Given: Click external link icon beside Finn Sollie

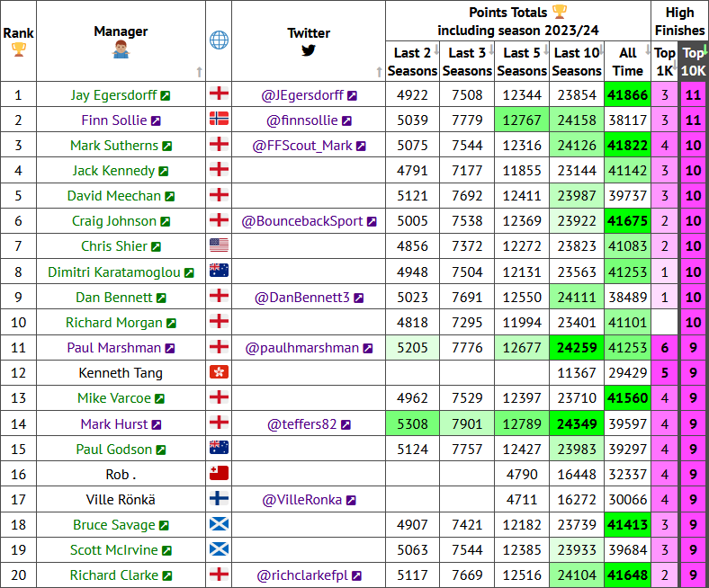Looking at the screenshot, I should point(156,121).
